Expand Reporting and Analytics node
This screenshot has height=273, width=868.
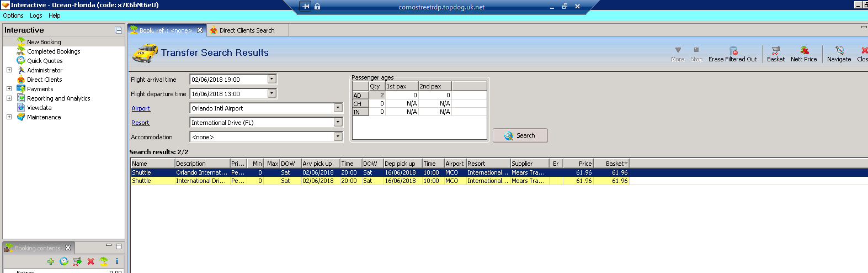[9, 98]
